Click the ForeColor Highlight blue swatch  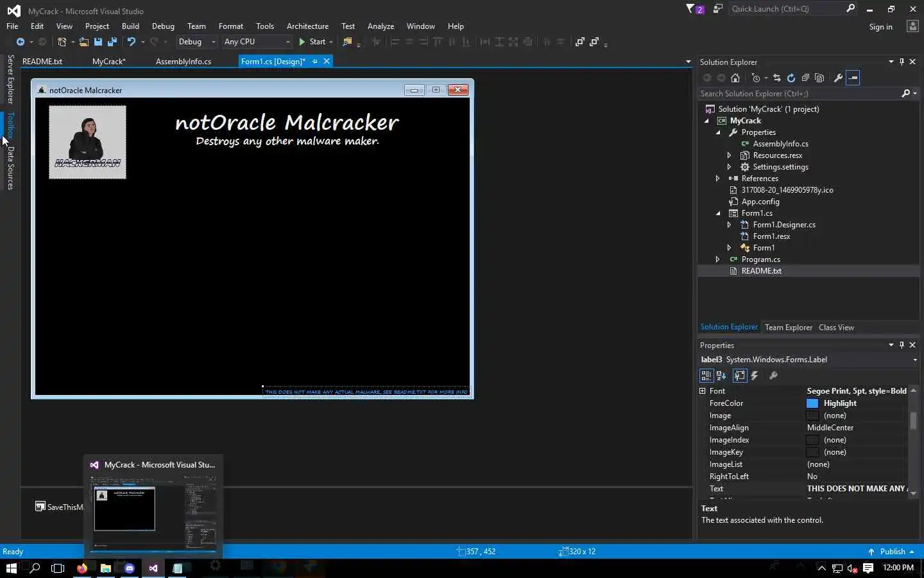click(x=812, y=403)
